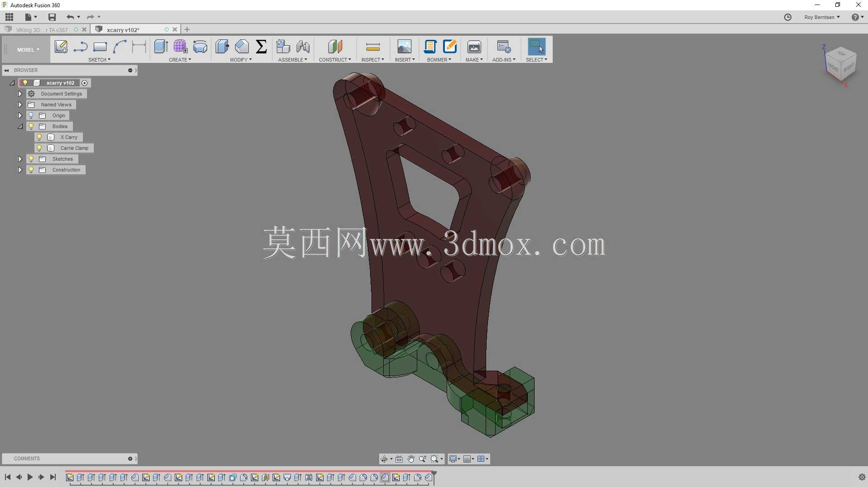Click the Extrude tool icon
The width and height of the screenshot is (868, 487).
(161, 47)
